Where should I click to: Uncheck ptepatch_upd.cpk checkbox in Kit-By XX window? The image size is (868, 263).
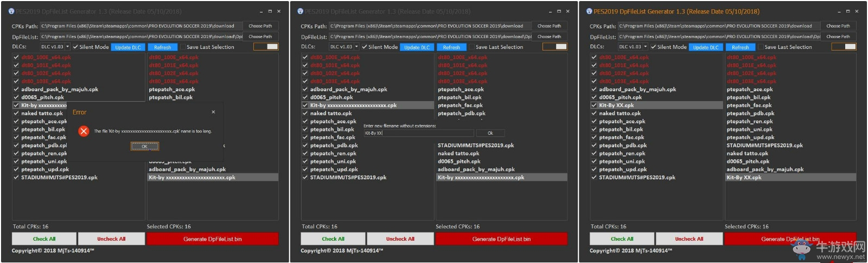(x=594, y=169)
